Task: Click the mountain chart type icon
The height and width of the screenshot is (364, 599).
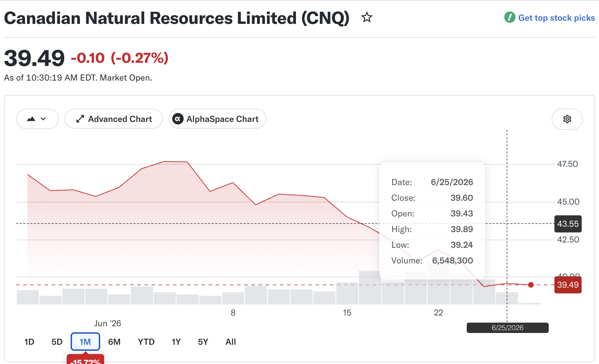Action: [31, 119]
